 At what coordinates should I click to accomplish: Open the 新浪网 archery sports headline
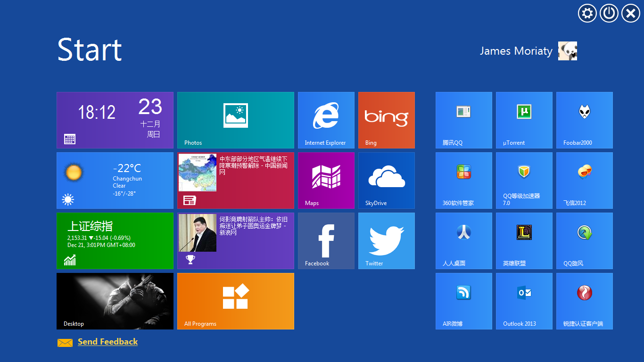coord(254,226)
